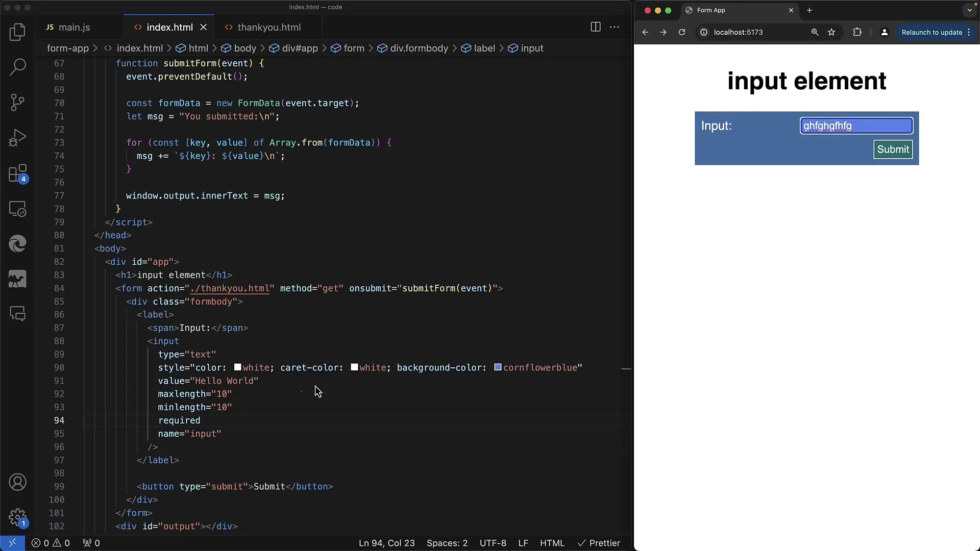The width and height of the screenshot is (980, 551).
Task: Toggle line 94 required attribute fold
Action: [x=76, y=420]
